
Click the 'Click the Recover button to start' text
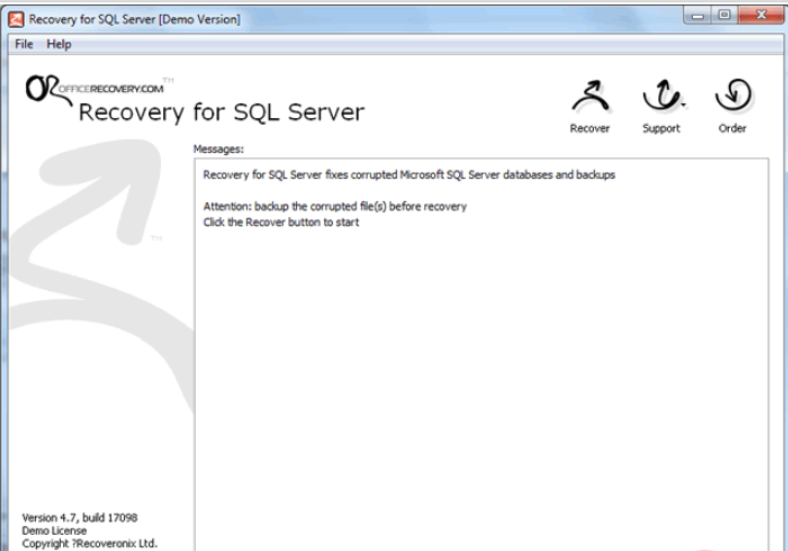coord(281,222)
